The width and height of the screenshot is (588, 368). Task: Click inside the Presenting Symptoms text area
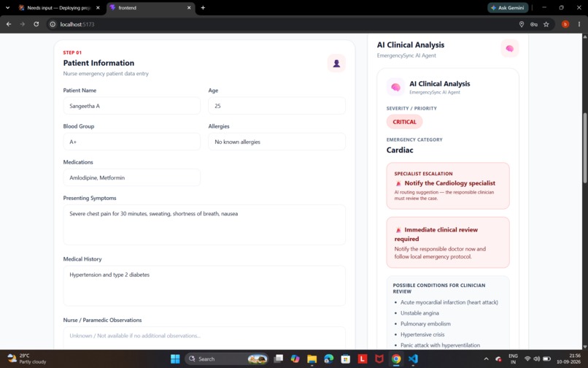point(204,225)
